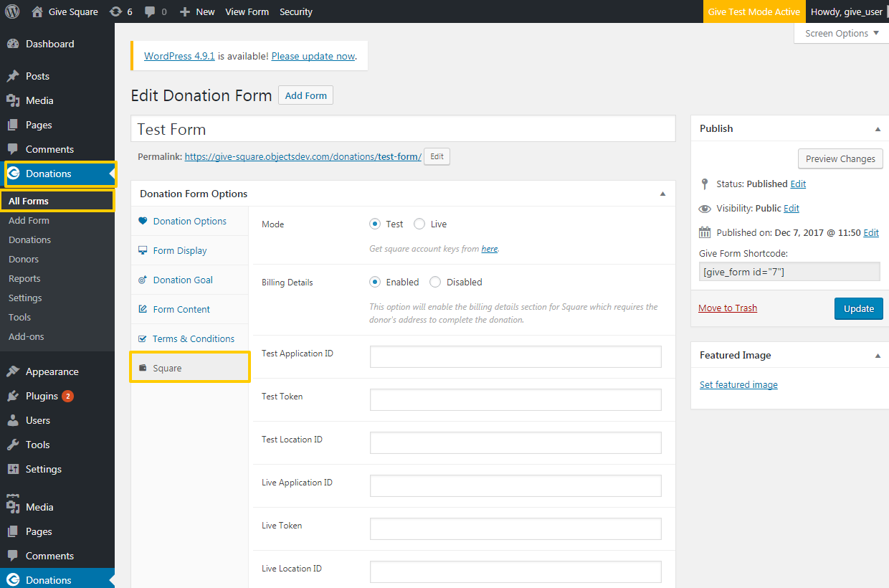Image resolution: width=889 pixels, height=588 pixels.
Task: Click View Form in the admin bar
Action: [247, 11]
